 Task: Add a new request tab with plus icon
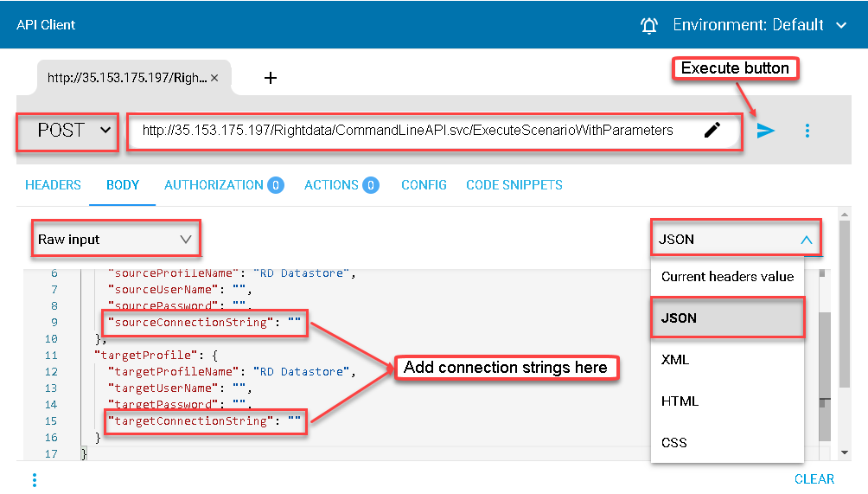coord(270,78)
